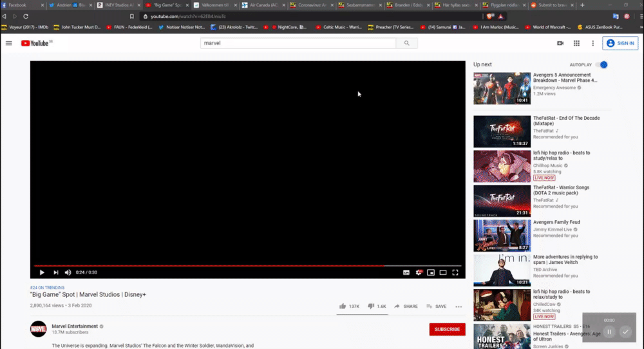Dislike the video with thumbs down
The image size is (644, 349).
point(377,307)
